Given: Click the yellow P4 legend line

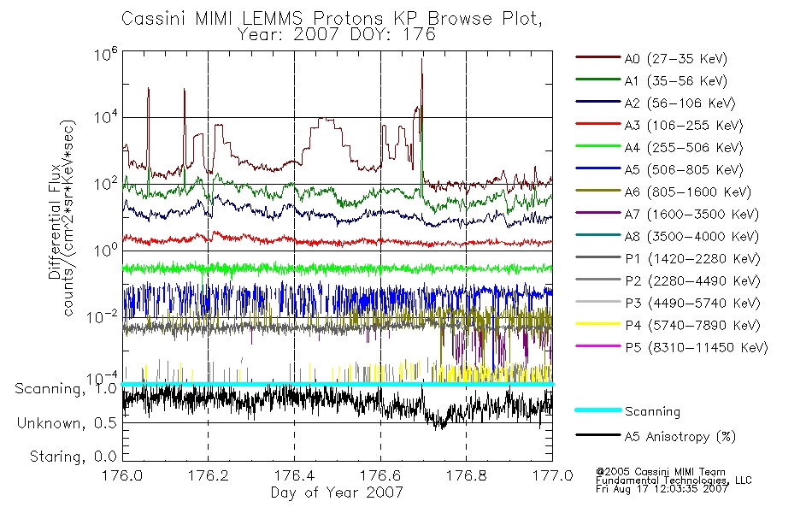Looking at the screenshot, I should 597,324.
